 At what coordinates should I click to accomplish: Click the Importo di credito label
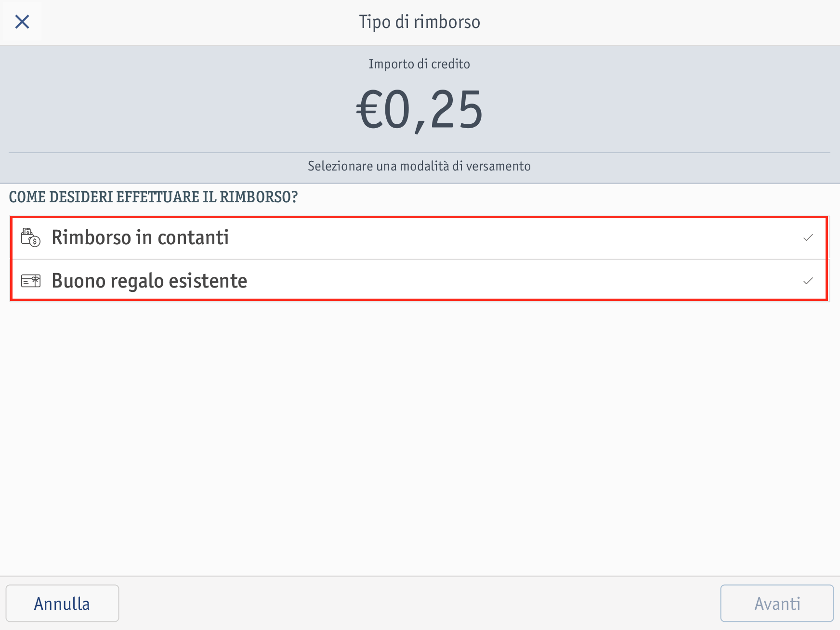pyautogui.click(x=420, y=64)
